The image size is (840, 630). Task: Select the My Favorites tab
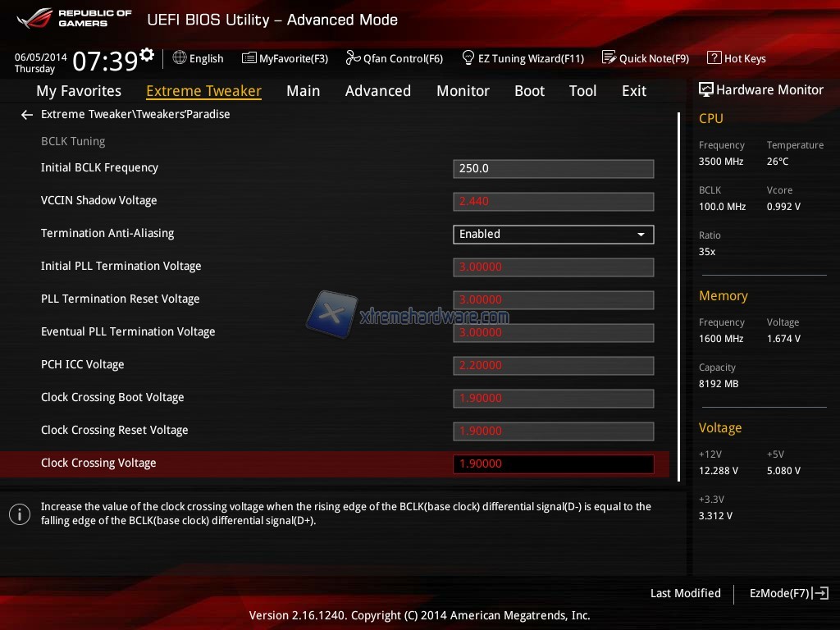(79, 91)
